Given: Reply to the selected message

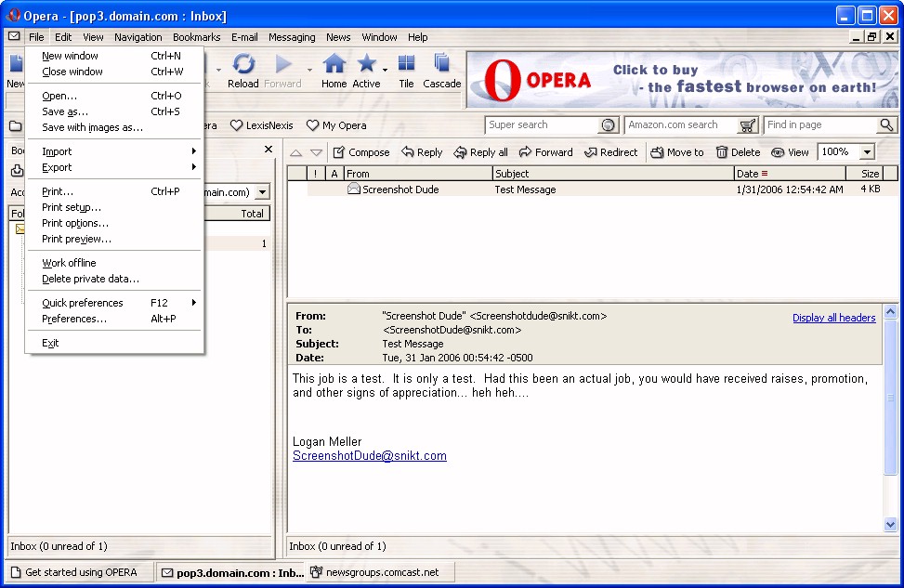Looking at the screenshot, I should pyautogui.click(x=422, y=152).
